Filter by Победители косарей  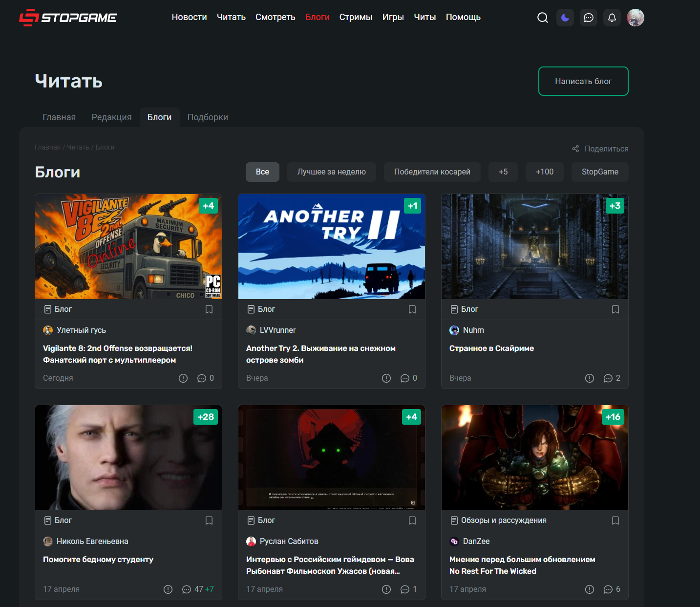[432, 172]
